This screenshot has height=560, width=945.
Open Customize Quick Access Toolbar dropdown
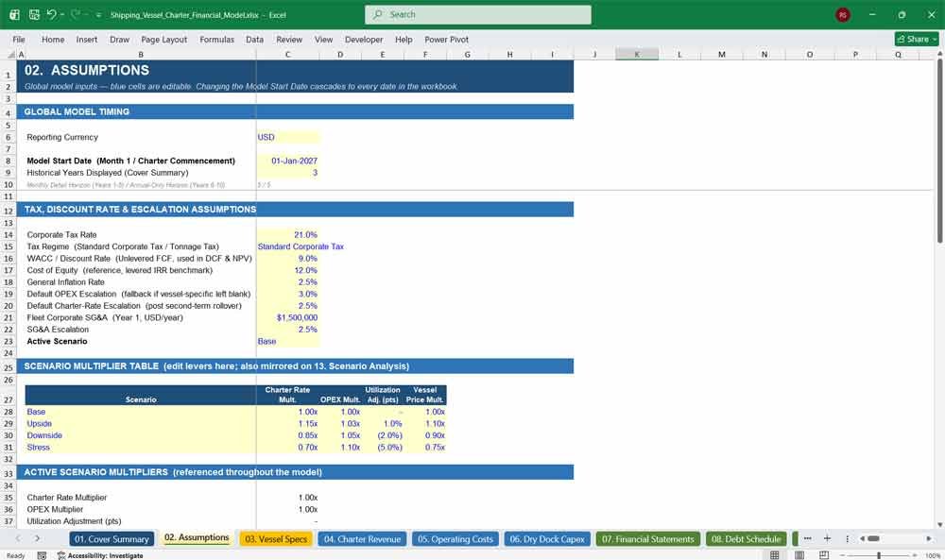click(99, 15)
